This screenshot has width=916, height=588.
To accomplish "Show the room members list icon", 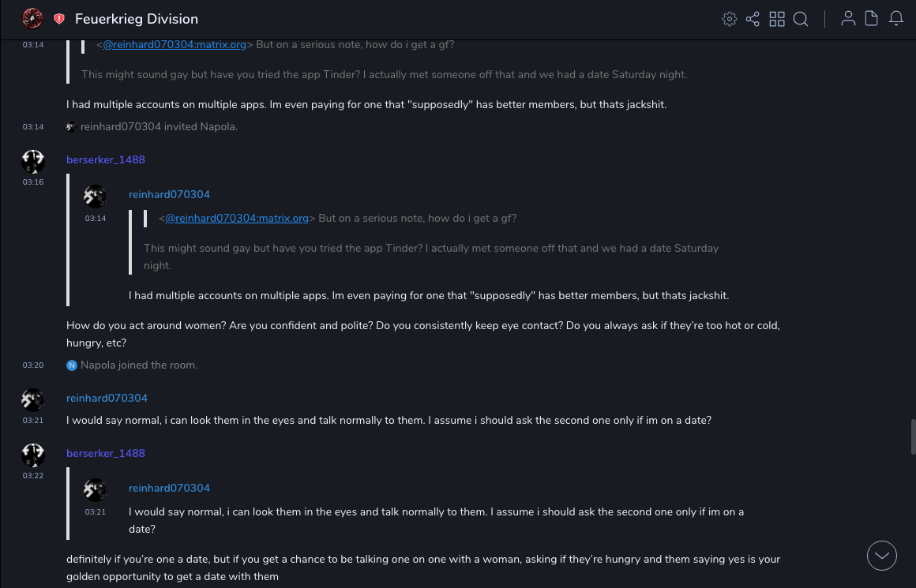I will [x=848, y=19].
